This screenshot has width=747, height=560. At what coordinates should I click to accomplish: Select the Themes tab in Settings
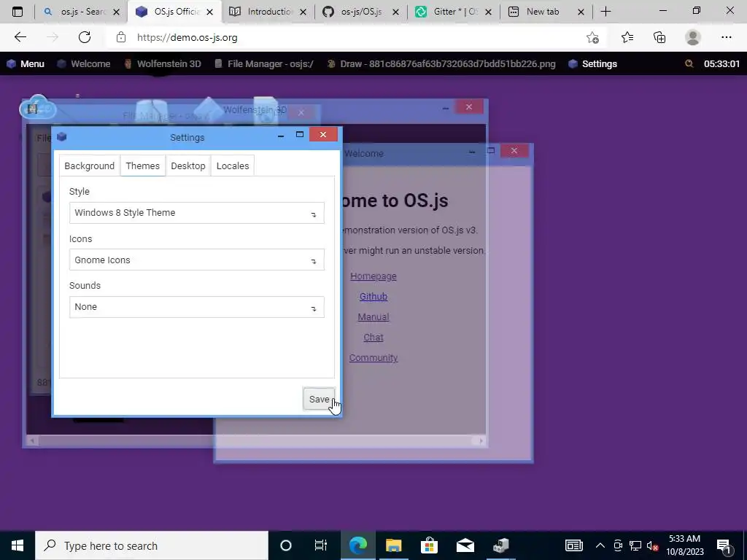click(x=142, y=166)
